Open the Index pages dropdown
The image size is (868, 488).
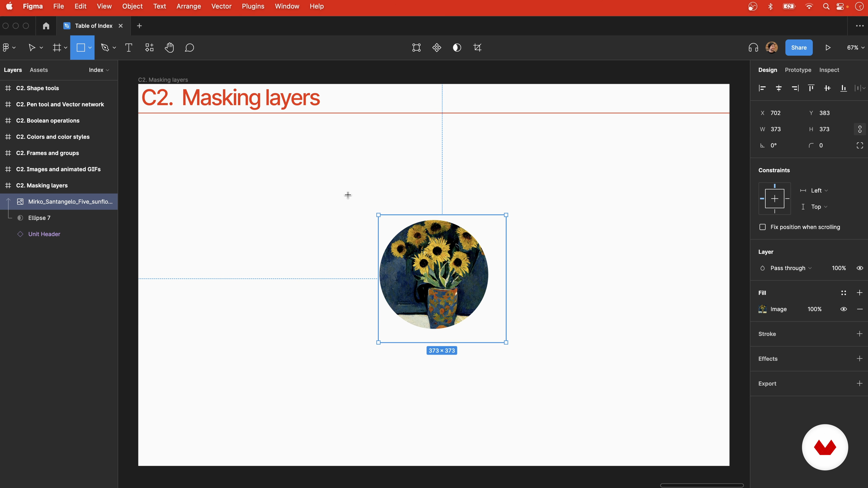pyautogui.click(x=99, y=70)
